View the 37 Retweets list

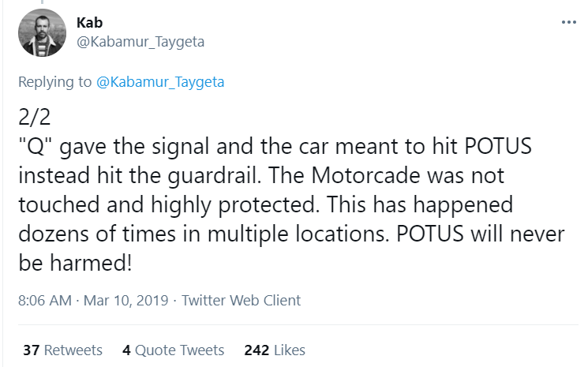[62, 350]
